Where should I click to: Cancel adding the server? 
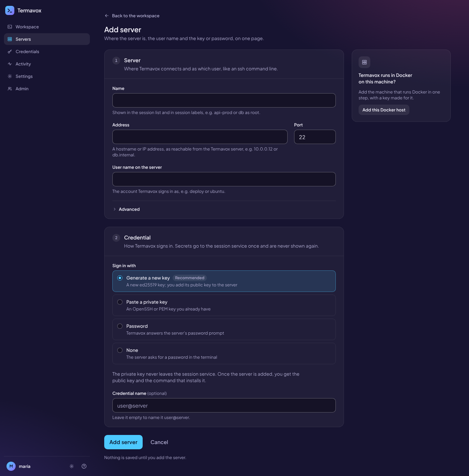(159, 442)
